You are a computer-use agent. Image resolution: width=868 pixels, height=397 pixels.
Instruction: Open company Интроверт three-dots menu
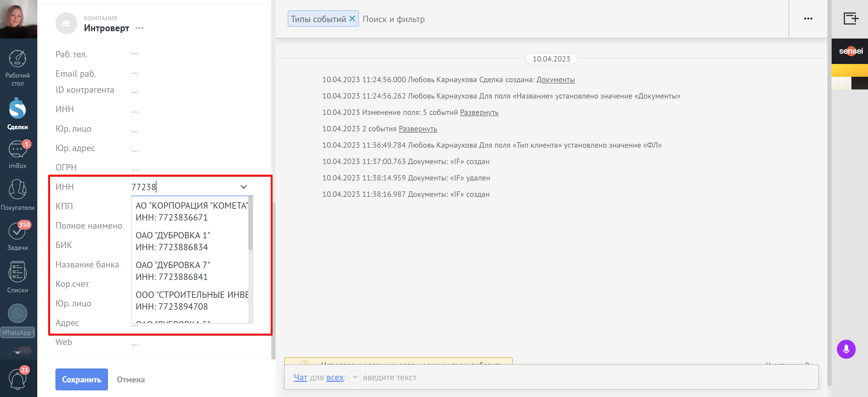coord(139,28)
